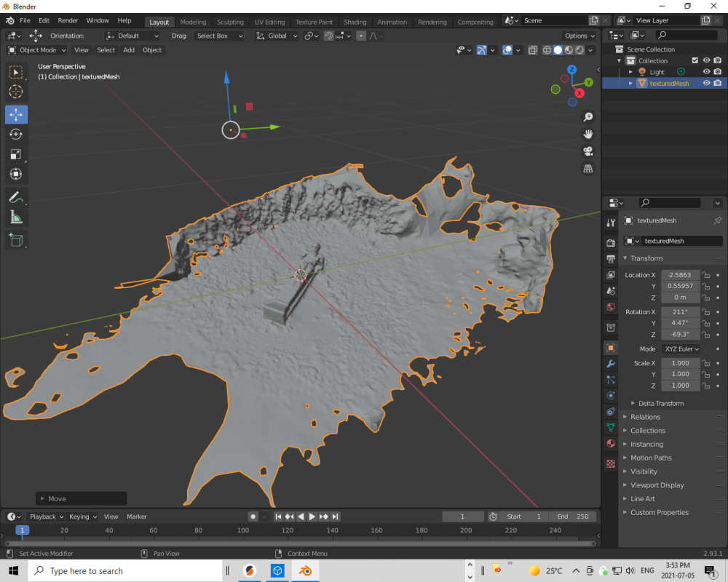Pick the Measure tool
728x582 pixels.
[16, 217]
